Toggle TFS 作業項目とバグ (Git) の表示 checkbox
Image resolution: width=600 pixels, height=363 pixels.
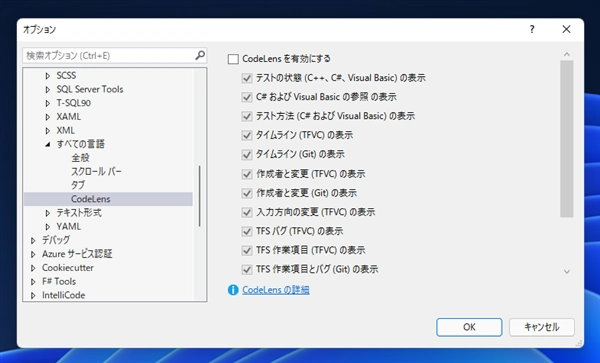click(247, 270)
